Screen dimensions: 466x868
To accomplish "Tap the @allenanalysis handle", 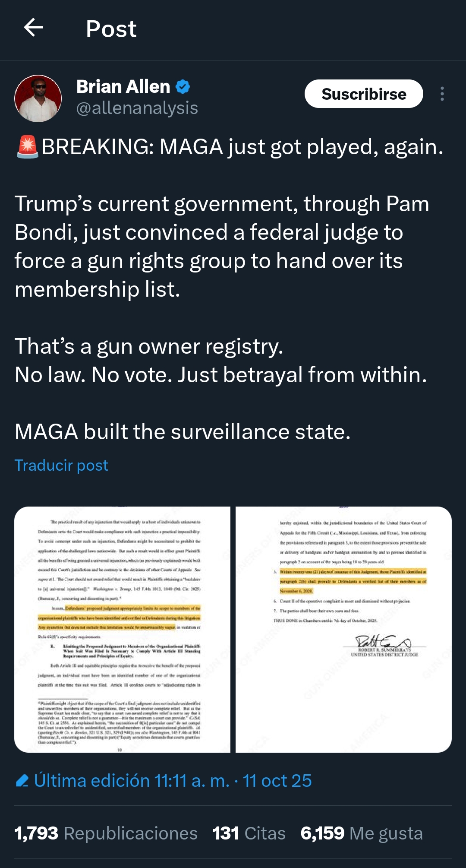I will [137, 108].
